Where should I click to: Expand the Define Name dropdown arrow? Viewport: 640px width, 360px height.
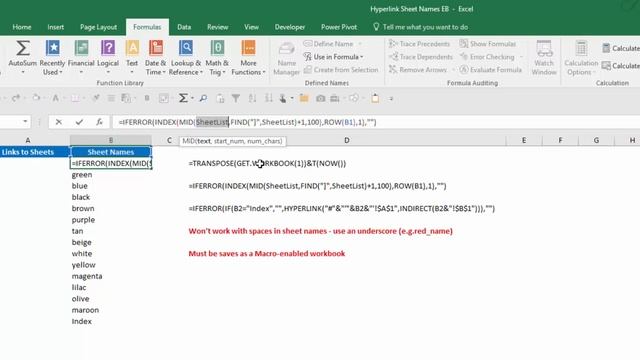coord(360,44)
